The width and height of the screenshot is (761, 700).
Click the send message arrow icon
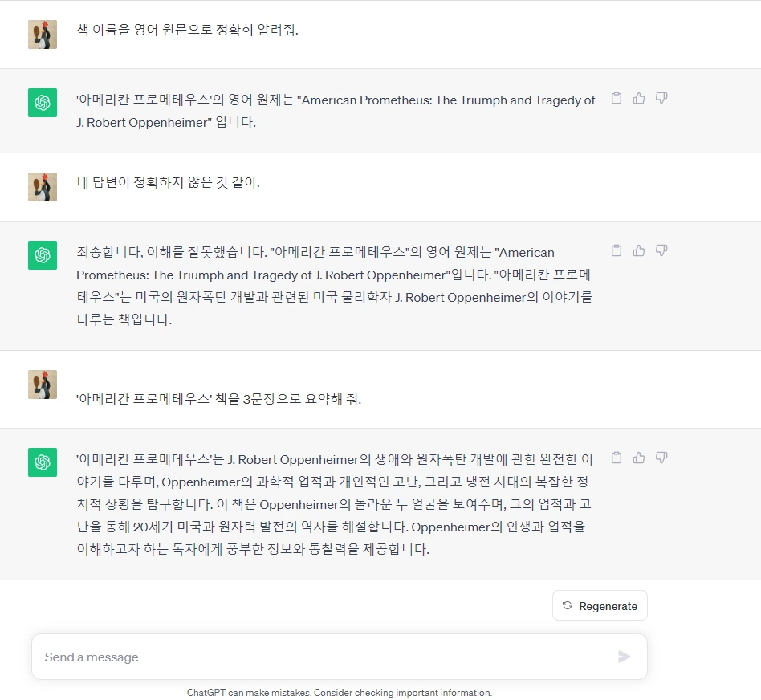624,657
